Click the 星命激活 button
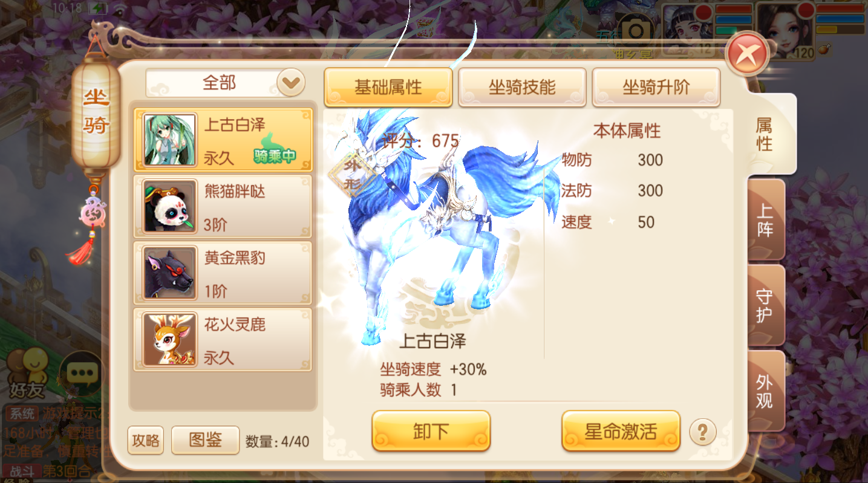Viewport: 868px width, 483px height. (621, 431)
